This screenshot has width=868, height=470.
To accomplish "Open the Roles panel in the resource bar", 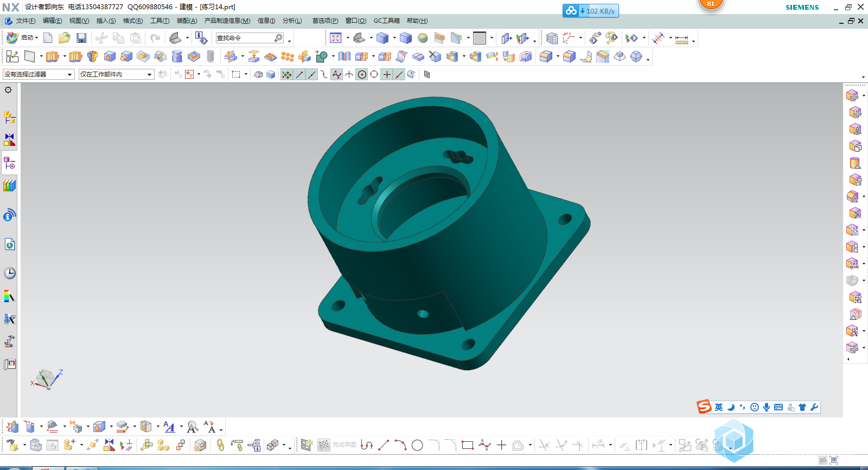I will [x=9, y=342].
